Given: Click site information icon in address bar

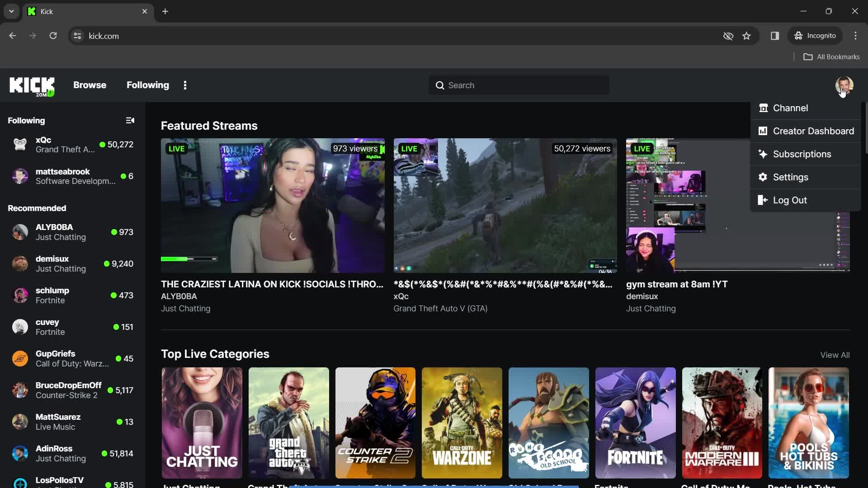Looking at the screenshot, I should click(x=77, y=36).
